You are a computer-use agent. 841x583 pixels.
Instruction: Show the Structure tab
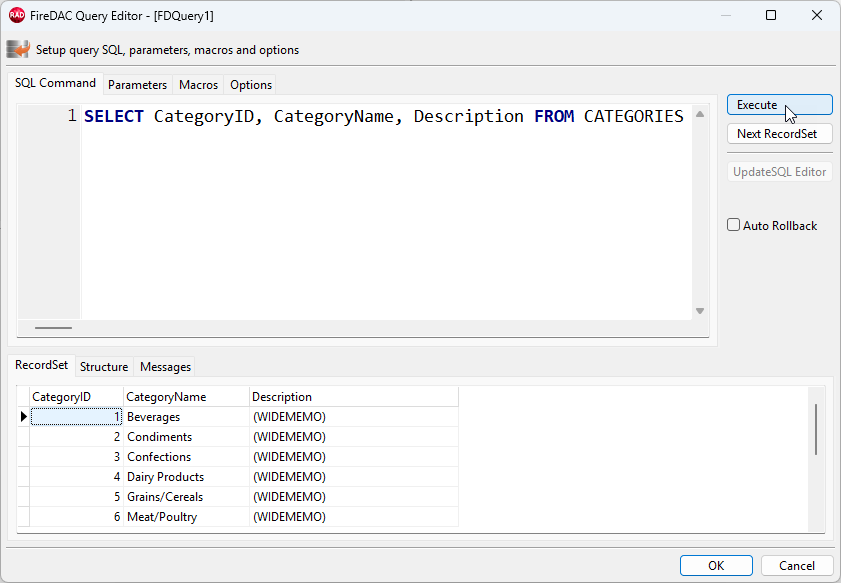(x=104, y=367)
